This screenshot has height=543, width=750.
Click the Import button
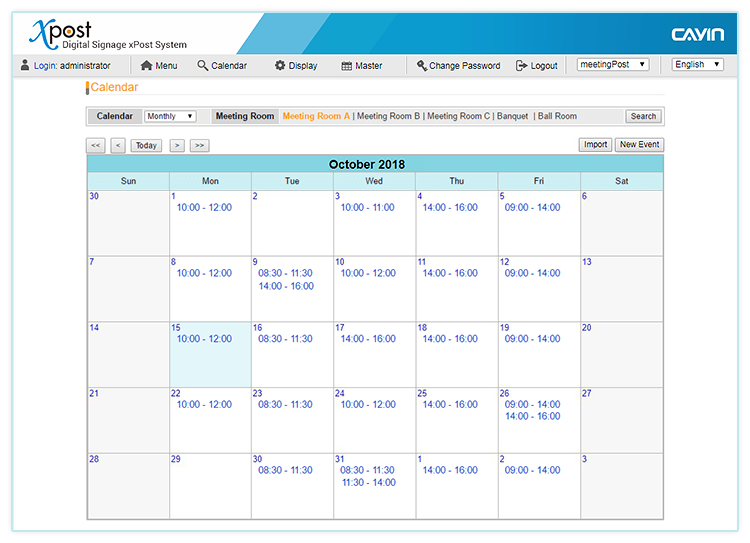pos(596,145)
